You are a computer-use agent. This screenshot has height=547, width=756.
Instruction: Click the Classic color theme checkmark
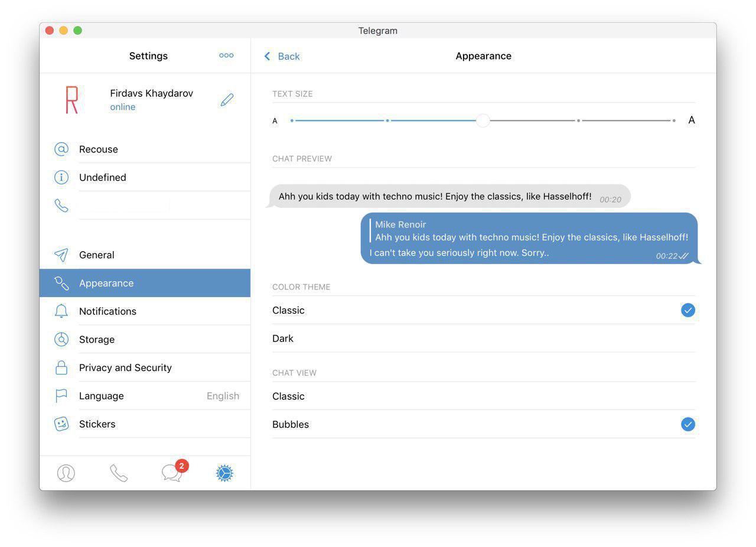tap(688, 310)
